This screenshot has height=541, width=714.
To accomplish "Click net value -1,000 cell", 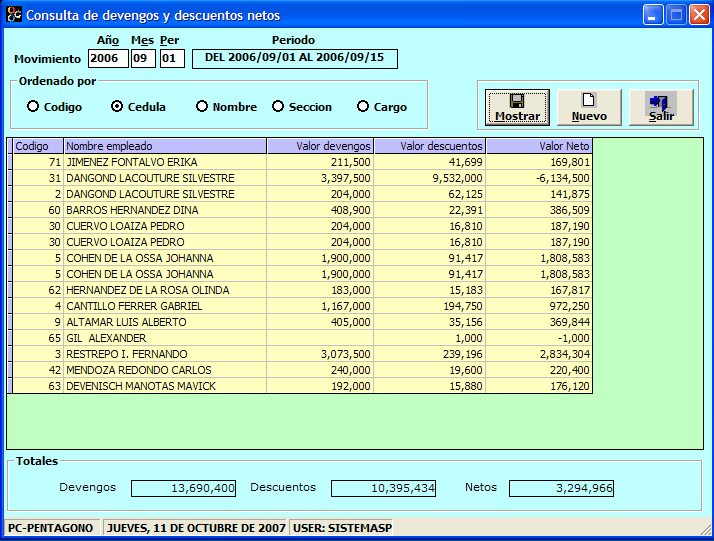I will (539, 338).
